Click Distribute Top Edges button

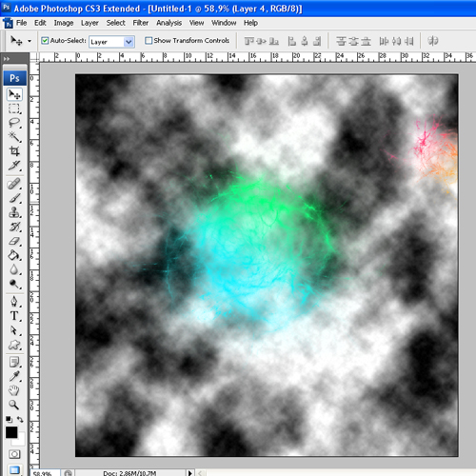[x=341, y=41]
